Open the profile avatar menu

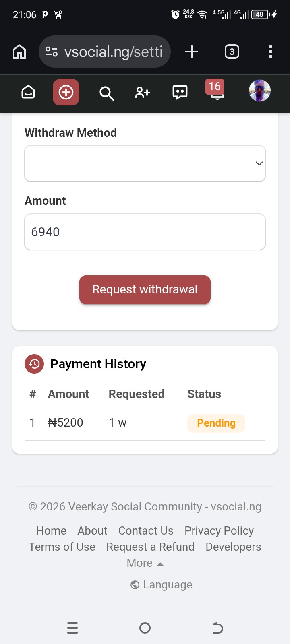259,91
